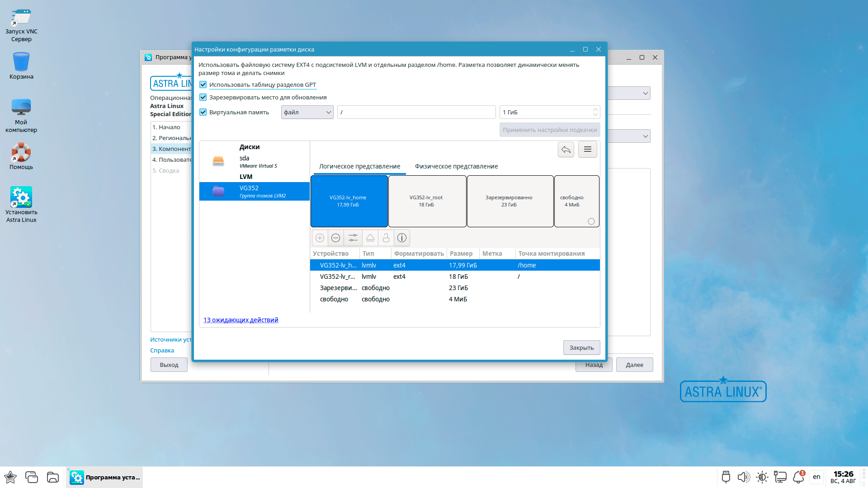Click the swap path input field
The height and width of the screenshot is (488, 868).
pyautogui.click(x=416, y=112)
